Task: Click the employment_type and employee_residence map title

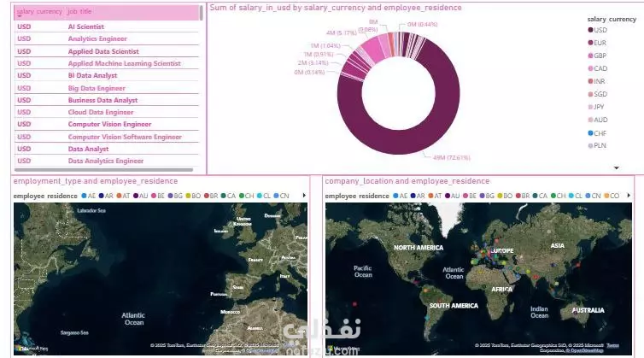Action: pyautogui.click(x=96, y=181)
